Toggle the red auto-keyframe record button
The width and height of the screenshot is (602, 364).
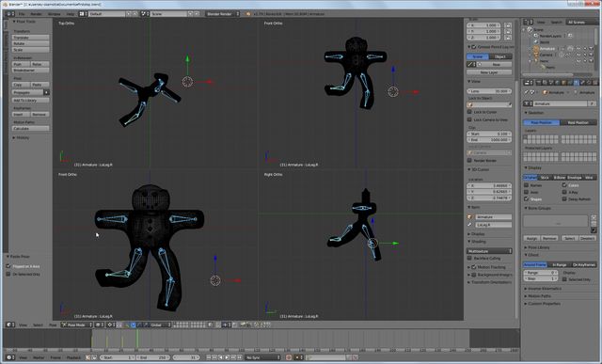pos(289,357)
